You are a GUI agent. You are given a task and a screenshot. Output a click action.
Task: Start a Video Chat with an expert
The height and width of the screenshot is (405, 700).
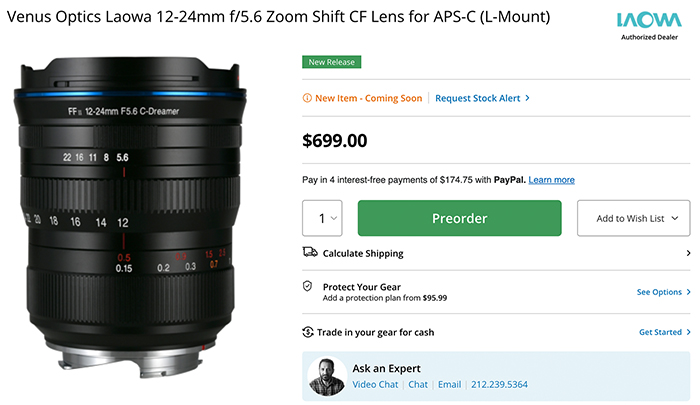(376, 384)
